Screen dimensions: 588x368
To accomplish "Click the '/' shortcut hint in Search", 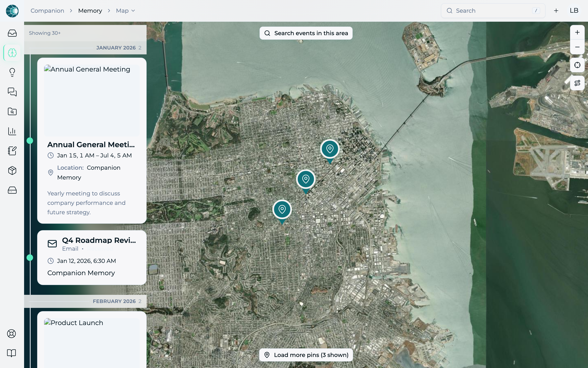I will (x=536, y=11).
